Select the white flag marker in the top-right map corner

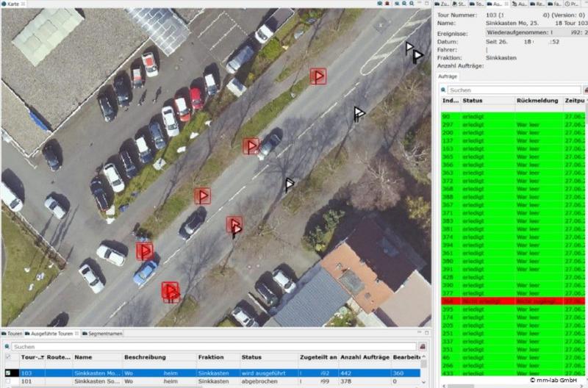410,48
